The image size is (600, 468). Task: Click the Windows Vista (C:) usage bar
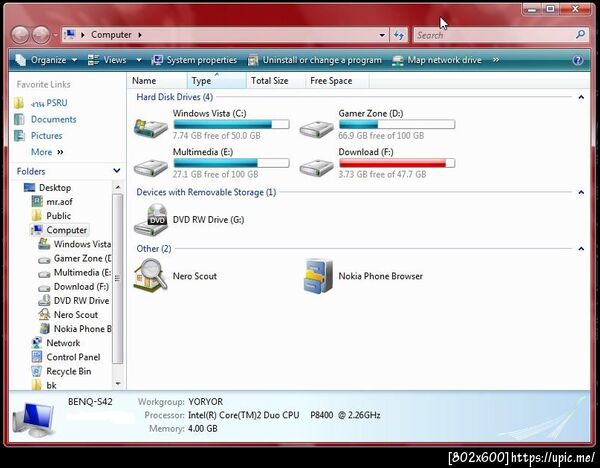point(232,124)
